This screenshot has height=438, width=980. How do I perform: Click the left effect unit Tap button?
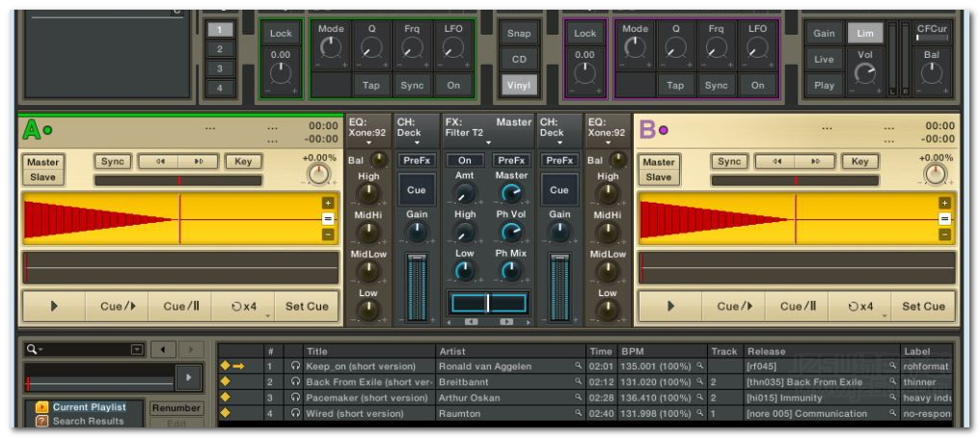point(371,86)
